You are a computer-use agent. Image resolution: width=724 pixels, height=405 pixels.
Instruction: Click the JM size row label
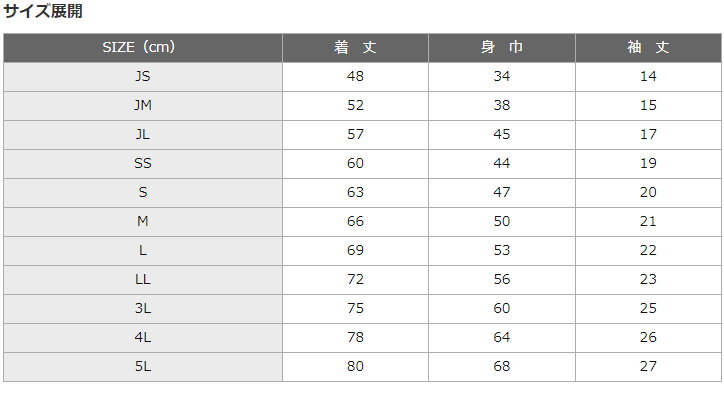pyautogui.click(x=143, y=106)
